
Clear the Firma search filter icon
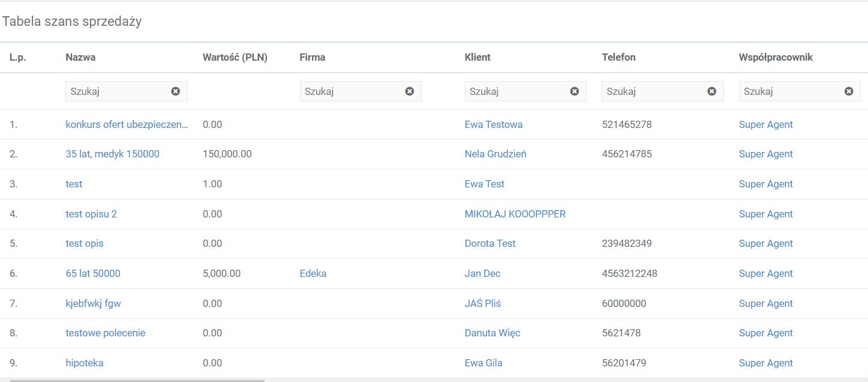[409, 91]
